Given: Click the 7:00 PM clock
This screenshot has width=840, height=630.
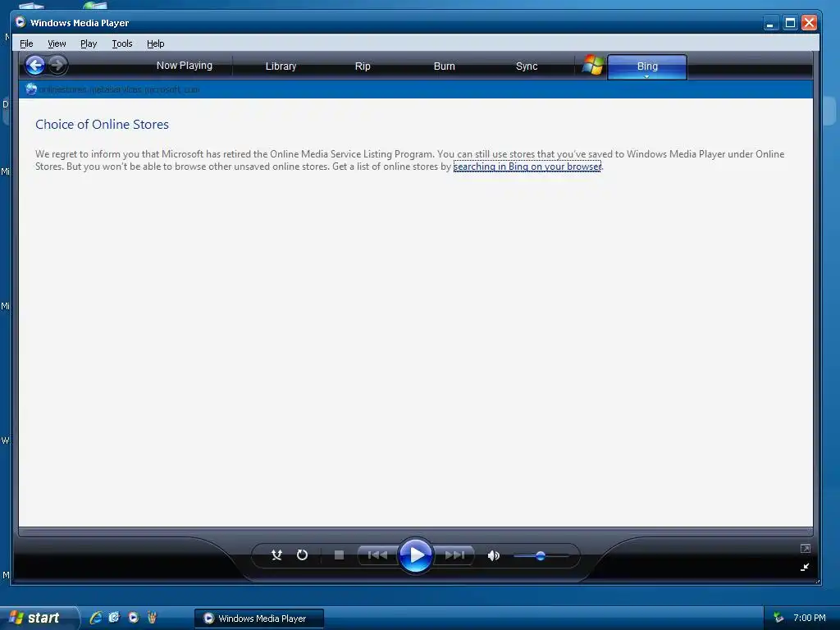Looking at the screenshot, I should coord(809,618).
